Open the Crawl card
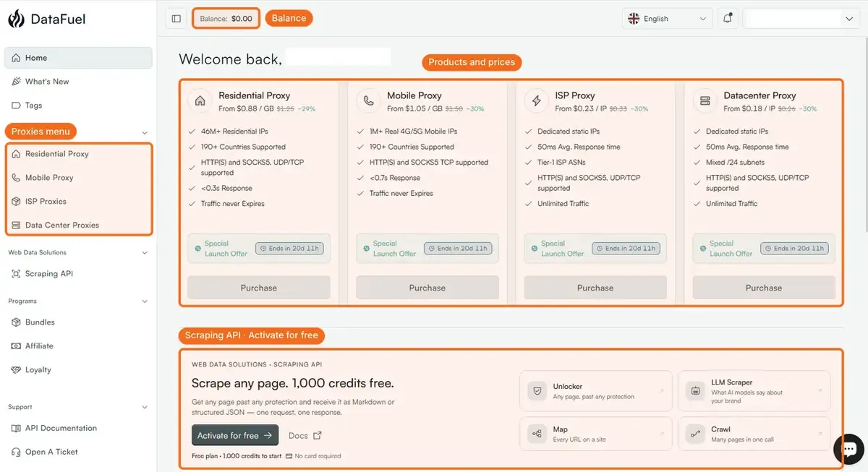 [x=754, y=434]
